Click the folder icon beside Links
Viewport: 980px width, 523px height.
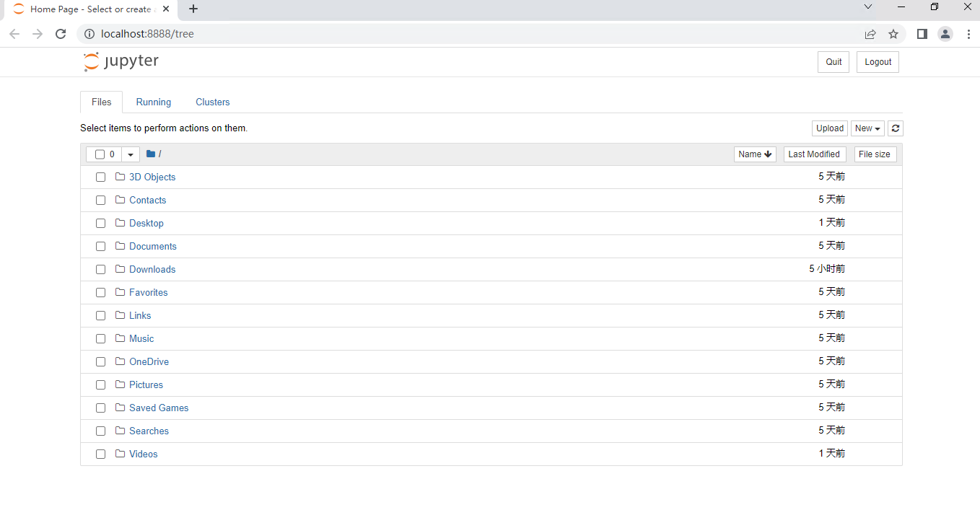pos(121,315)
